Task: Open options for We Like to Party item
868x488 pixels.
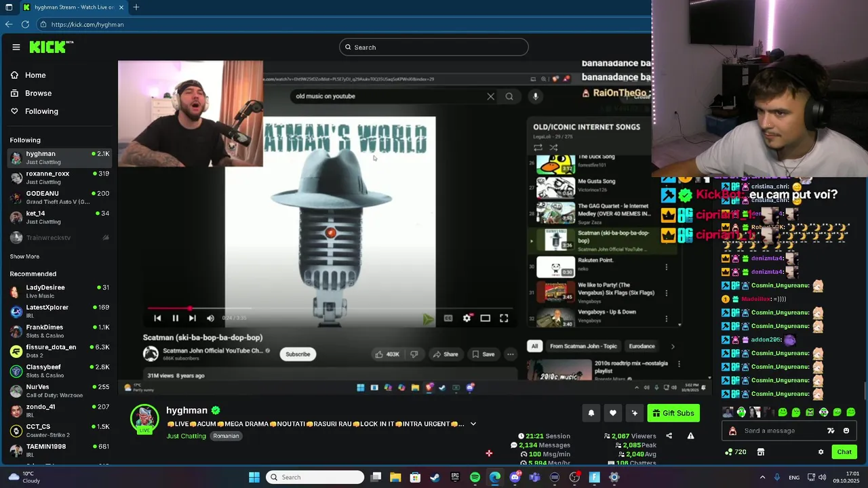Action: 666,293
